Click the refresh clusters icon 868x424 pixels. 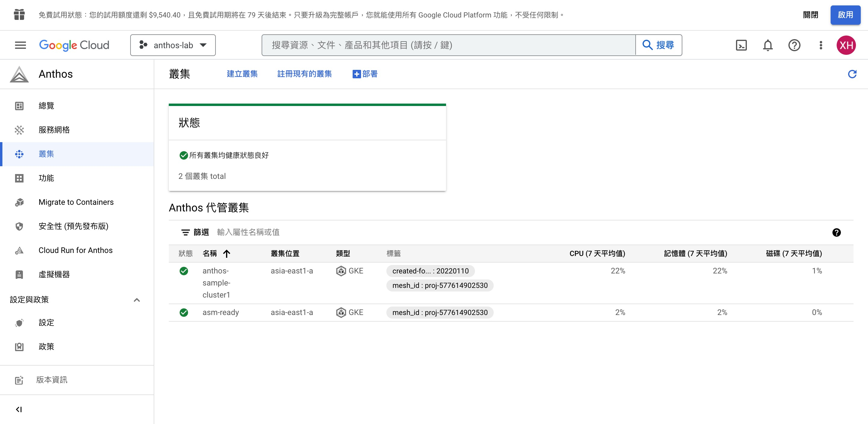pos(852,74)
